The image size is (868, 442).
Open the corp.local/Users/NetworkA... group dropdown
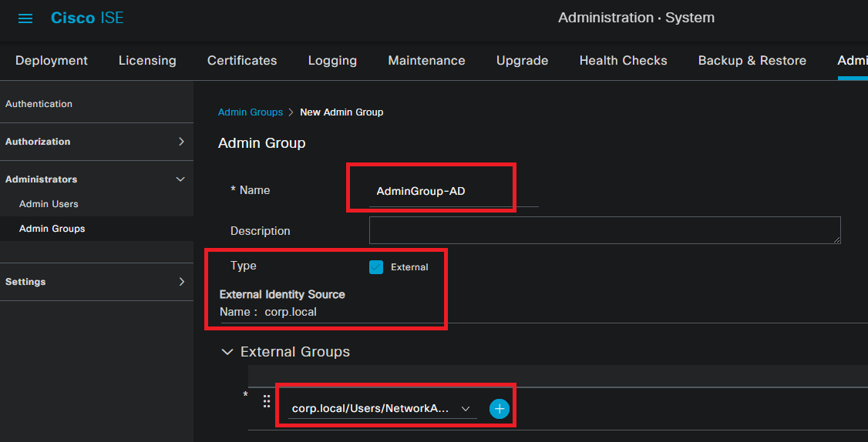point(382,409)
